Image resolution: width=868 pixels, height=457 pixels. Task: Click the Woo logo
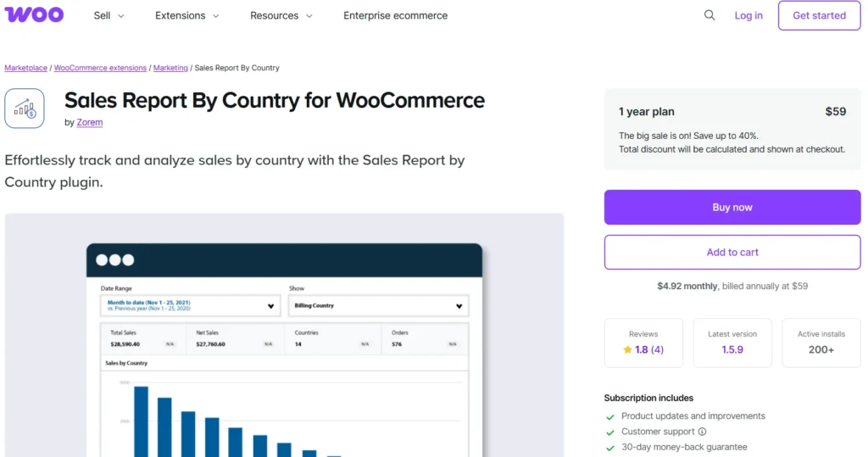coord(34,14)
